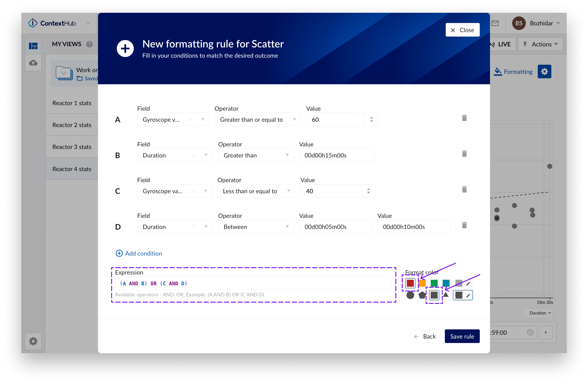Screen dimensions: 588x383
Task: Delete condition D with trash icon
Action: pyautogui.click(x=464, y=225)
